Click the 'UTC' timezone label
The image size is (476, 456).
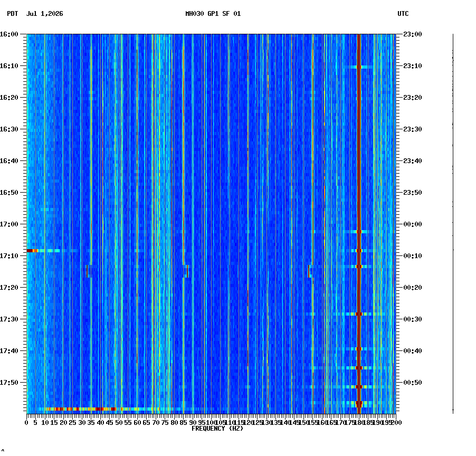(x=403, y=14)
